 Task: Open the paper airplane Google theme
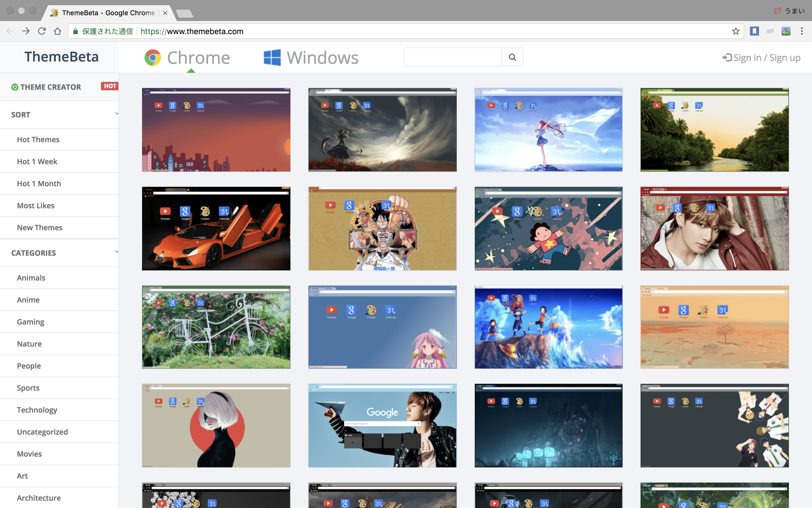point(383,426)
